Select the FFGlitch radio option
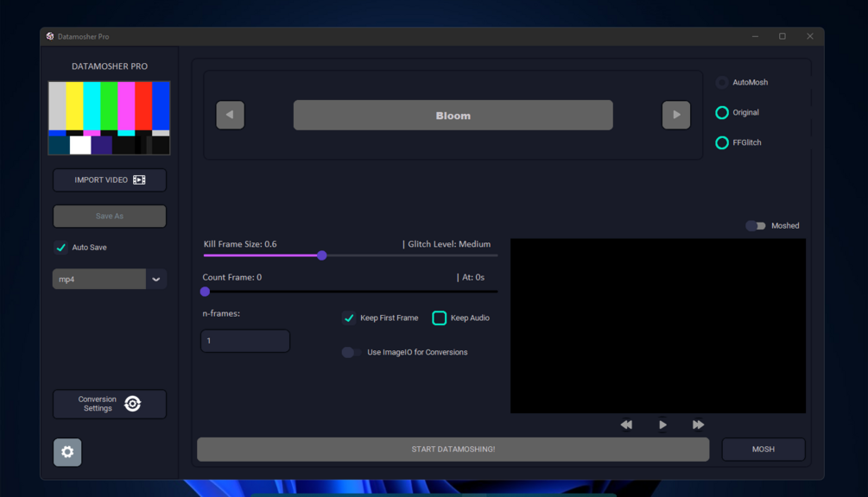 722,142
